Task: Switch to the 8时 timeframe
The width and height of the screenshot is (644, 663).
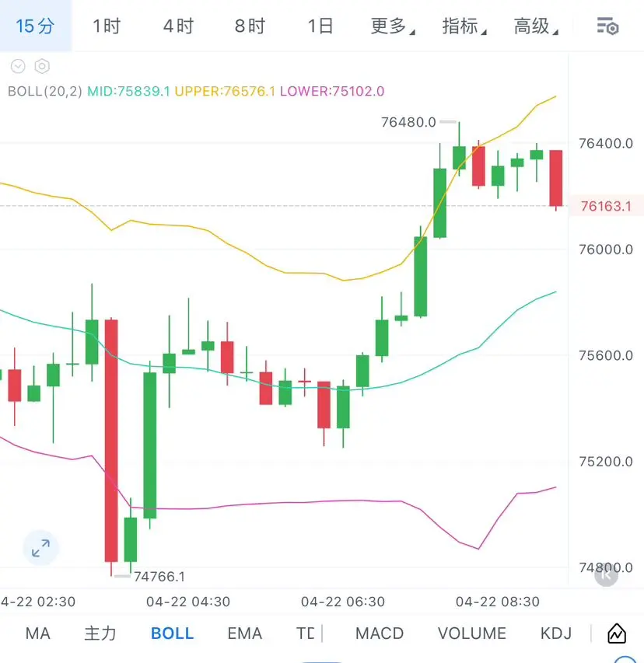Action: (250, 26)
